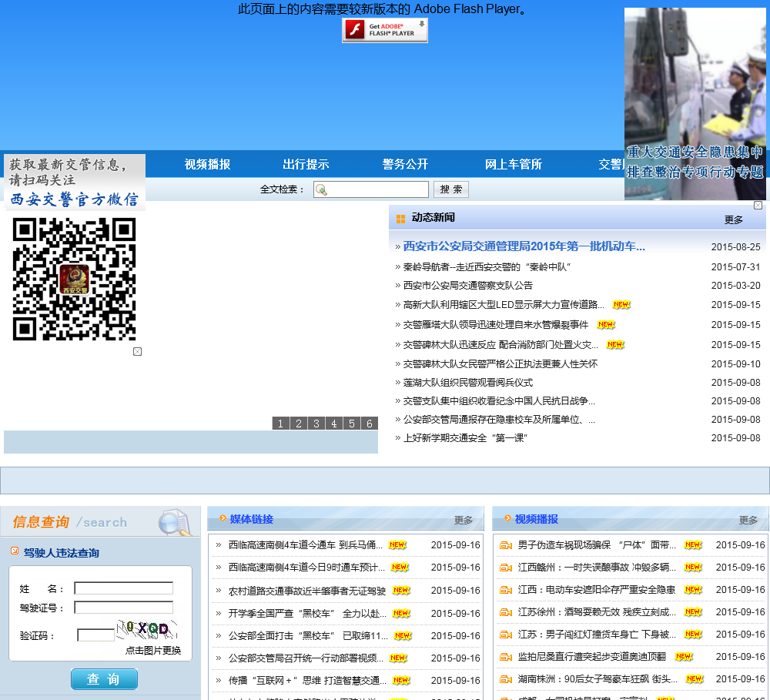
Task: Close the WeChat QR code floating panel
Action: point(138,352)
